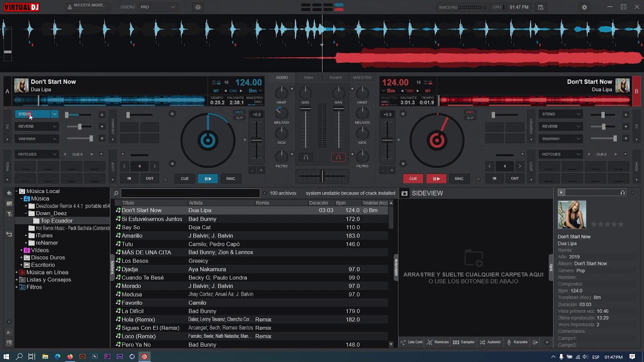Play preview in the info panel player
Image resolution: width=644 pixels, height=362 pixels.
561,193
